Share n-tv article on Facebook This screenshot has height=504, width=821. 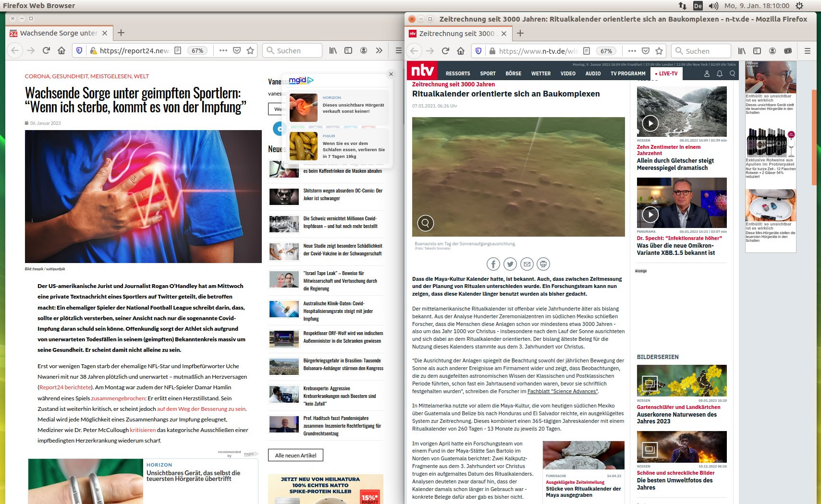pos(493,264)
